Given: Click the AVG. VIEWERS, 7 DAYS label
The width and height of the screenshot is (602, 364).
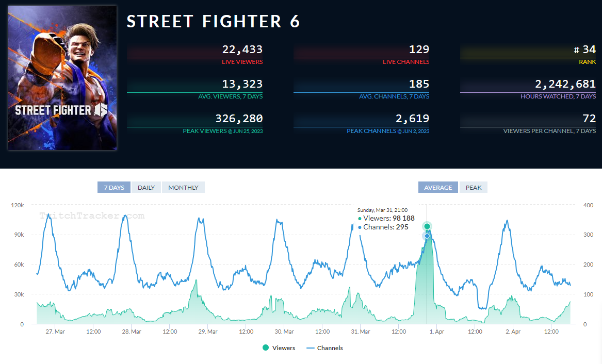Looking at the screenshot, I should pyautogui.click(x=231, y=96).
